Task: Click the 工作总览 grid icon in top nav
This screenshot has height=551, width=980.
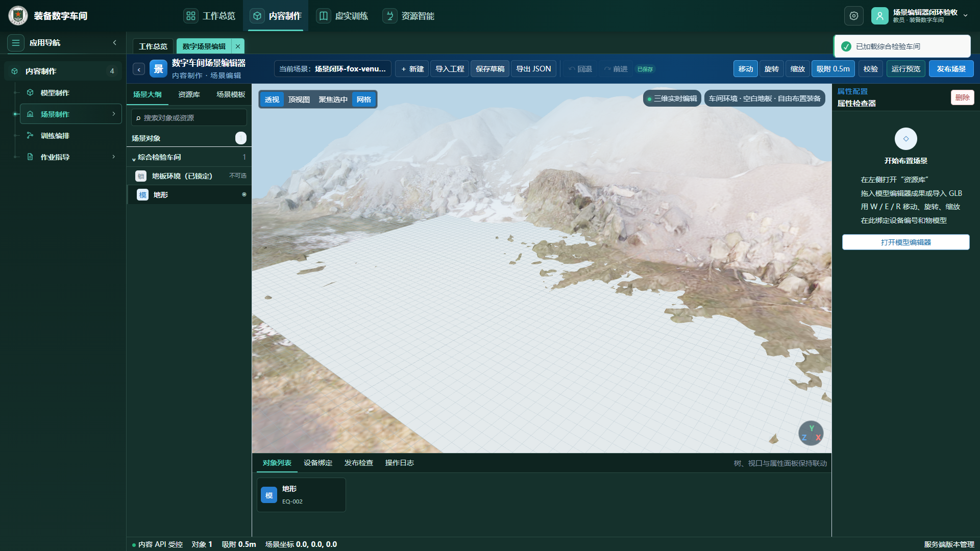Action: point(191,16)
